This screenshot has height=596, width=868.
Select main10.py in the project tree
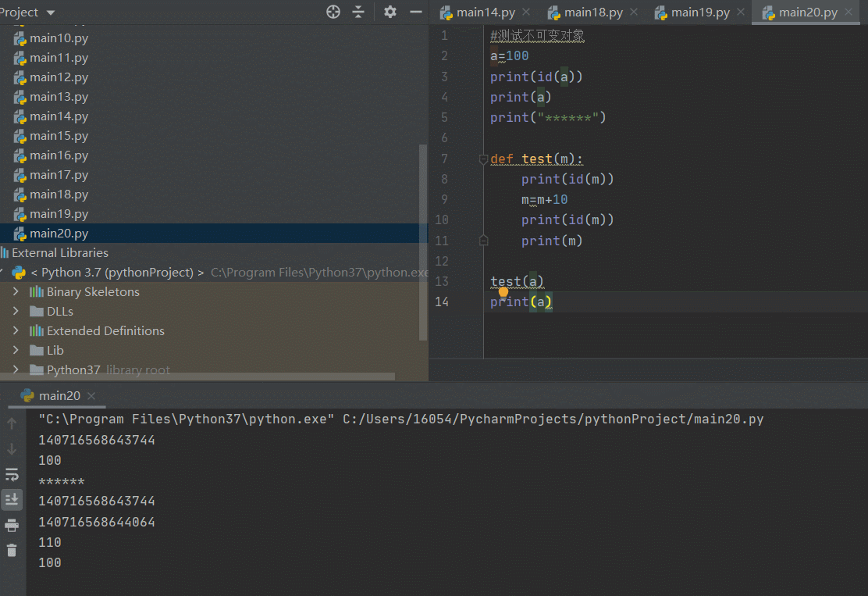pos(59,38)
